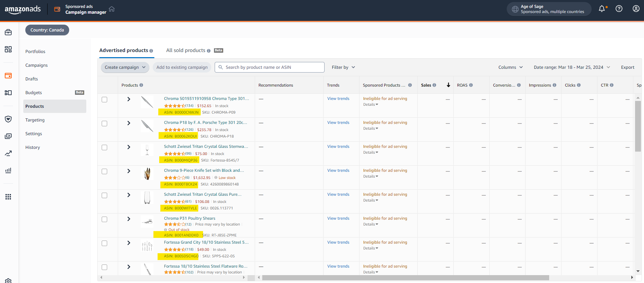
Task: Expand the Chroma P31 Poultry Shears row
Action: [129, 219]
